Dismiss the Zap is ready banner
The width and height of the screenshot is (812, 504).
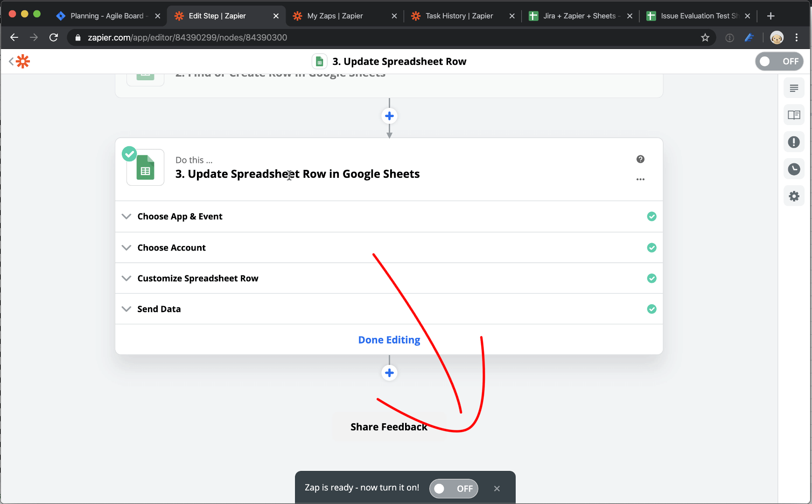tap(497, 489)
